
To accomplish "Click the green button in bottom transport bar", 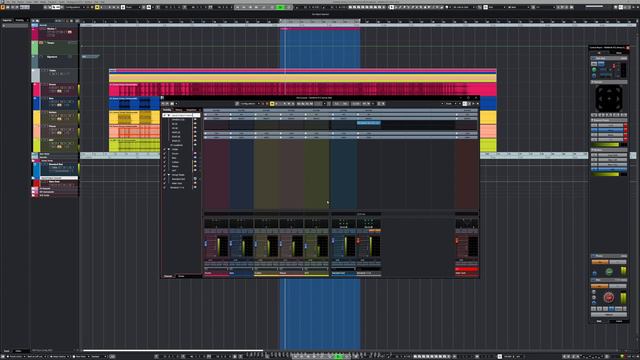I will (338, 356).
